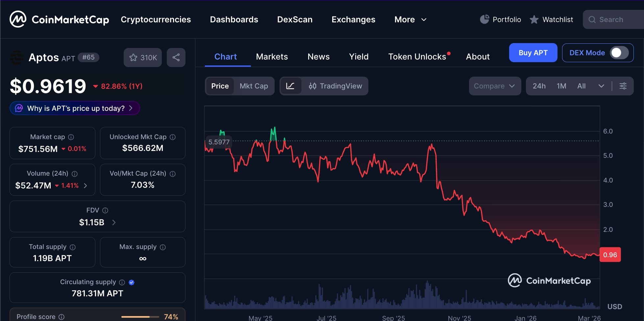The width and height of the screenshot is (644, 321).
Task: Open the Watchlist star icon
Action: pos(534,20)
